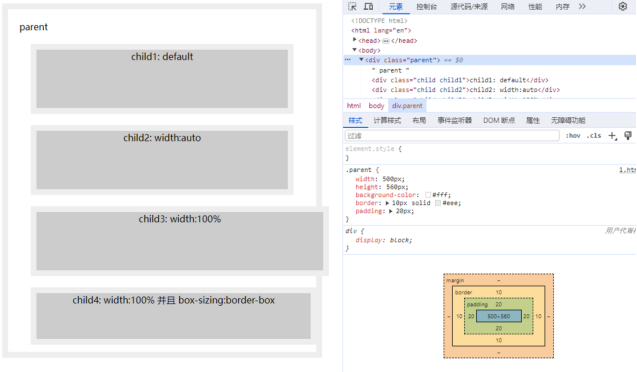The image size is (637, 372).
Task: Open the 计算样式 tab
Action: pyautogui.click(x=387, y=120)
